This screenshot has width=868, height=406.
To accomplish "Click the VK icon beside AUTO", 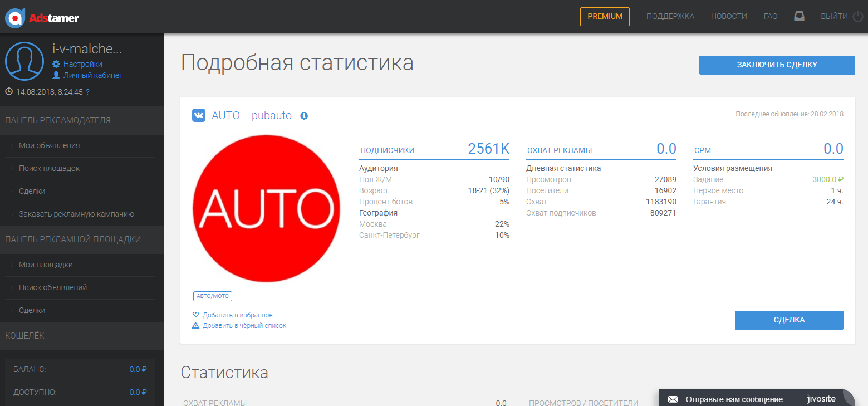I will [199, 115].
